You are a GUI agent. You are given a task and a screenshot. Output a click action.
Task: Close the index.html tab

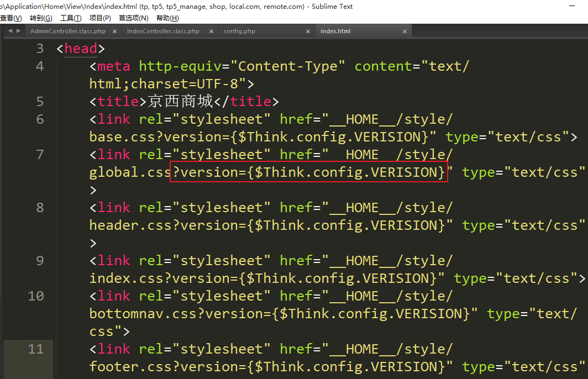(x=405, y=31)
